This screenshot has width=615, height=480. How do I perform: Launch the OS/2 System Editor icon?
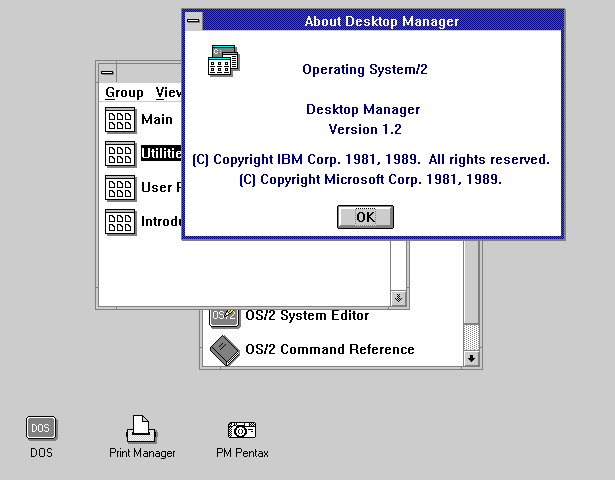pyautogui.click(x=224, y=316)
